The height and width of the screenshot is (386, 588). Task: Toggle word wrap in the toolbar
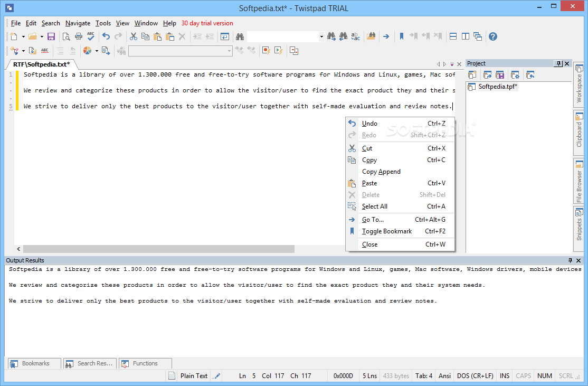point(225,36)
